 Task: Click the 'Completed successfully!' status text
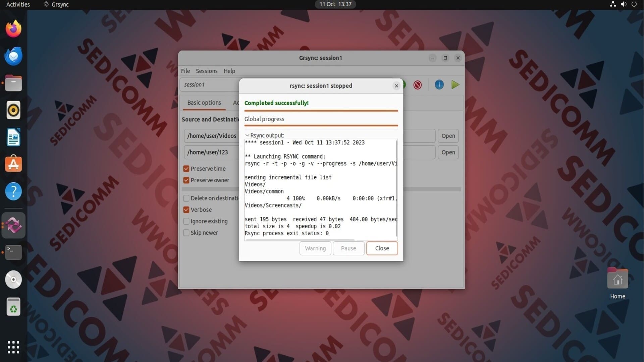point(276,103)
